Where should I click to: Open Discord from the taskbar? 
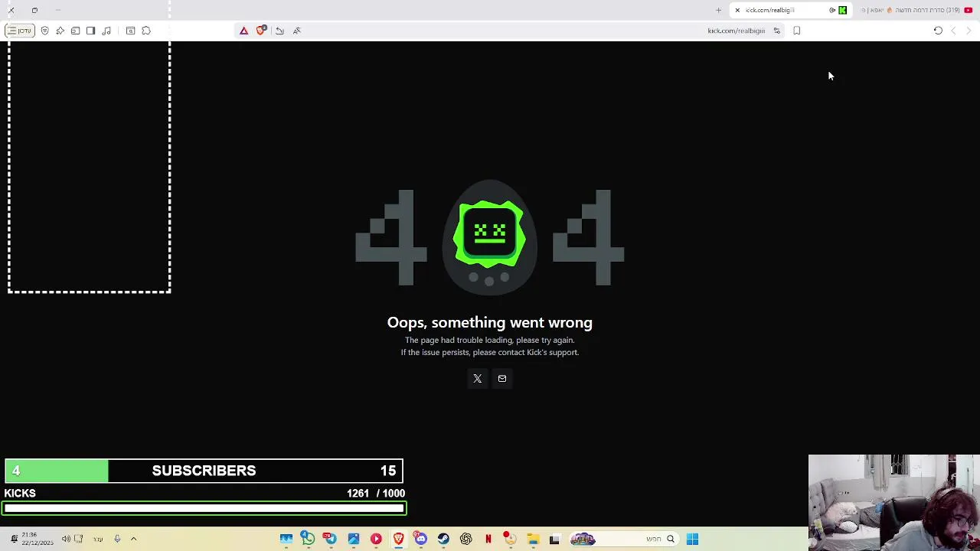coord(420,539)
